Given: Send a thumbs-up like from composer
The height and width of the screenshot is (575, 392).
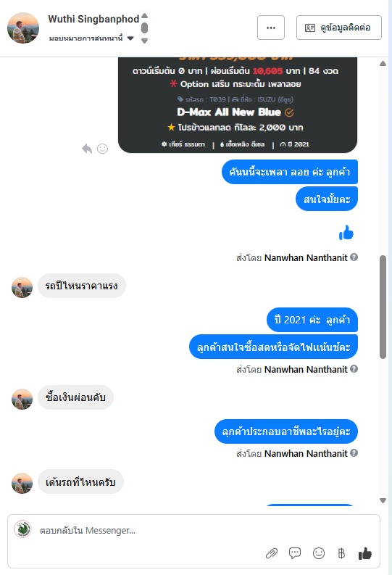Looking at the screenshot, I should pyautogui.click(x=365, y=553).
